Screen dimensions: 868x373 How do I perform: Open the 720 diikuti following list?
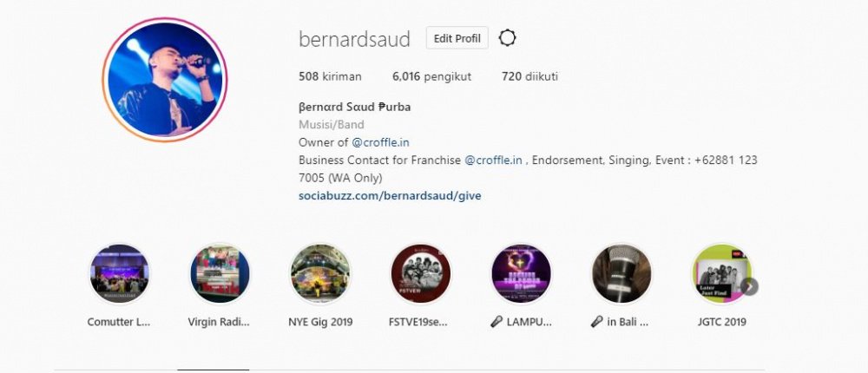coord(529,77)
